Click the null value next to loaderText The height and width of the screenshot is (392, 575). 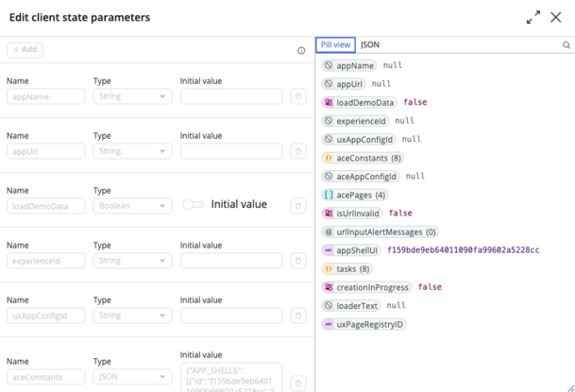[396, 305]
